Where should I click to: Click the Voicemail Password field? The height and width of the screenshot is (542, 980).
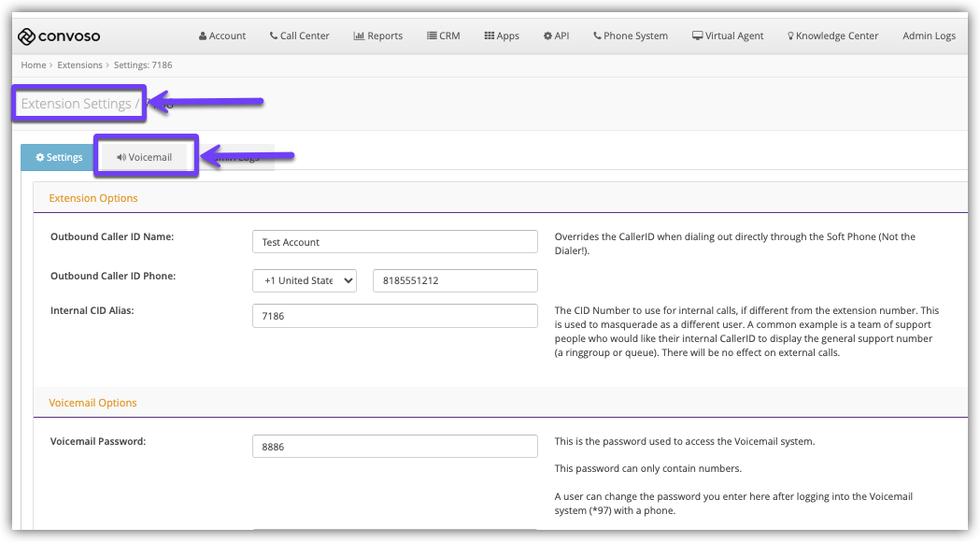(394, 447)
